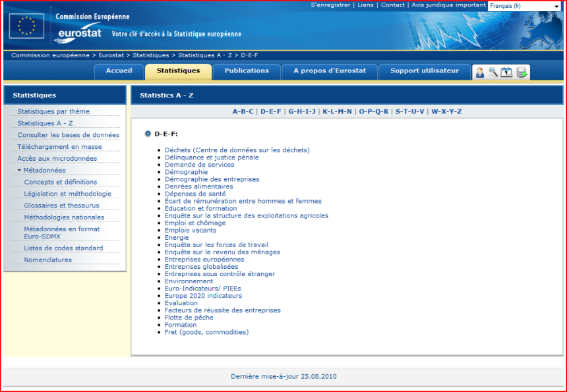This screenshot has height=392, width=567.
Task: Open search via the magnifying glass icon
Action: click(x=493, y=72)
